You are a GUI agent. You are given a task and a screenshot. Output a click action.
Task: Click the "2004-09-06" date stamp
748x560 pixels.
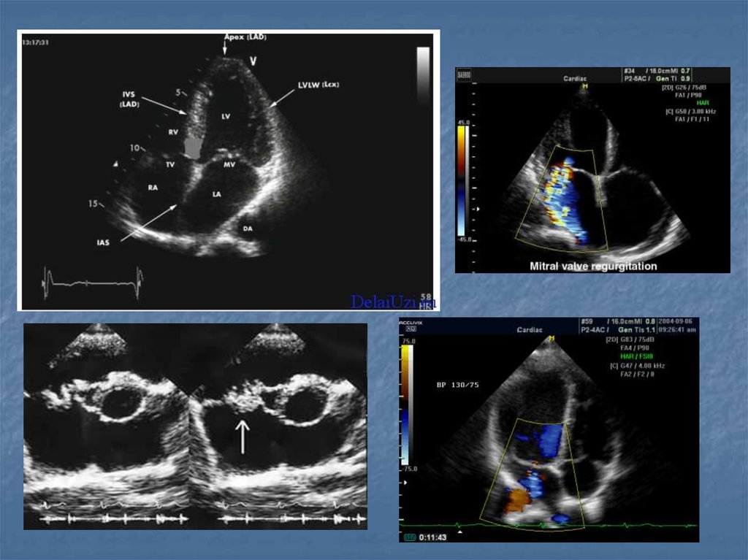coord(677,321)
